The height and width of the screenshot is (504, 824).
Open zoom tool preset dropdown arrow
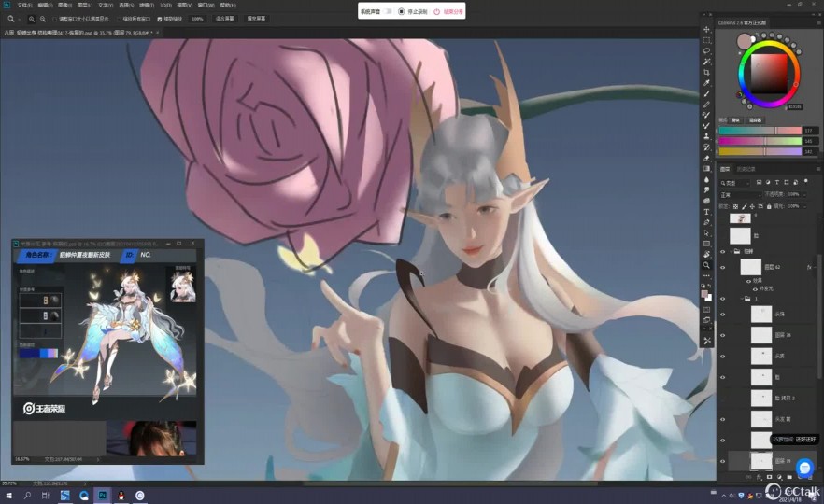coord(19,19)
